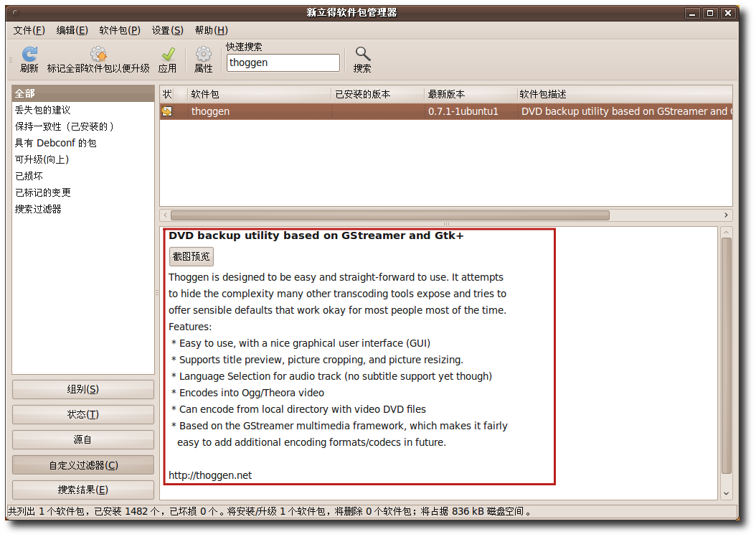Close the 新立得软件包管理器 window
This screenshot has width=756, height=537.
point(728,13)
